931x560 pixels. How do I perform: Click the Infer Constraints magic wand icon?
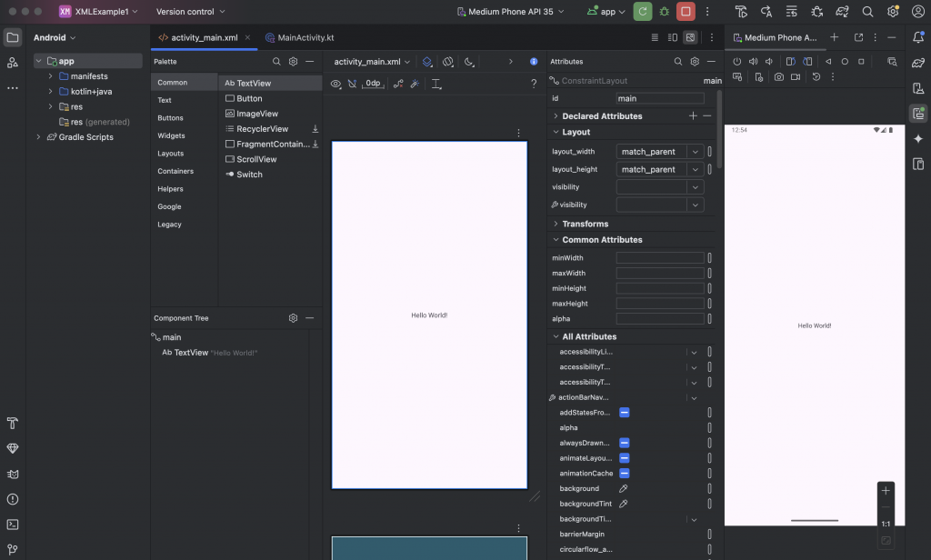point(415,84)
